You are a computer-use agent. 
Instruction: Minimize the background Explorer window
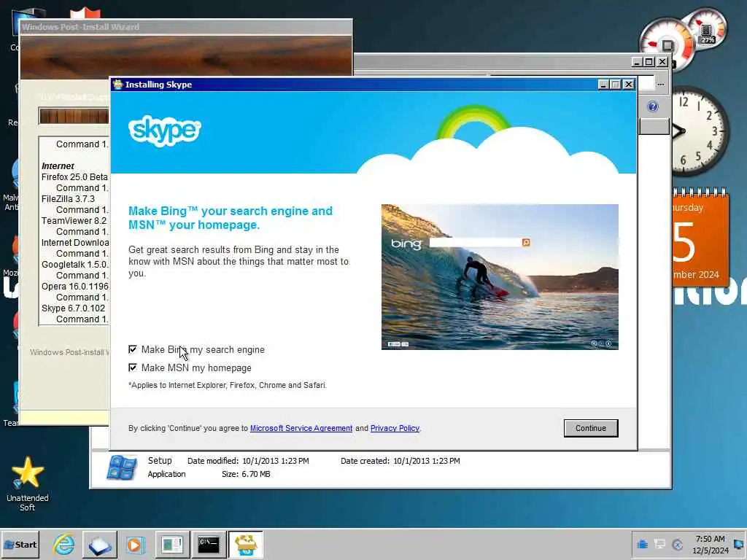(x=637, y=62)
